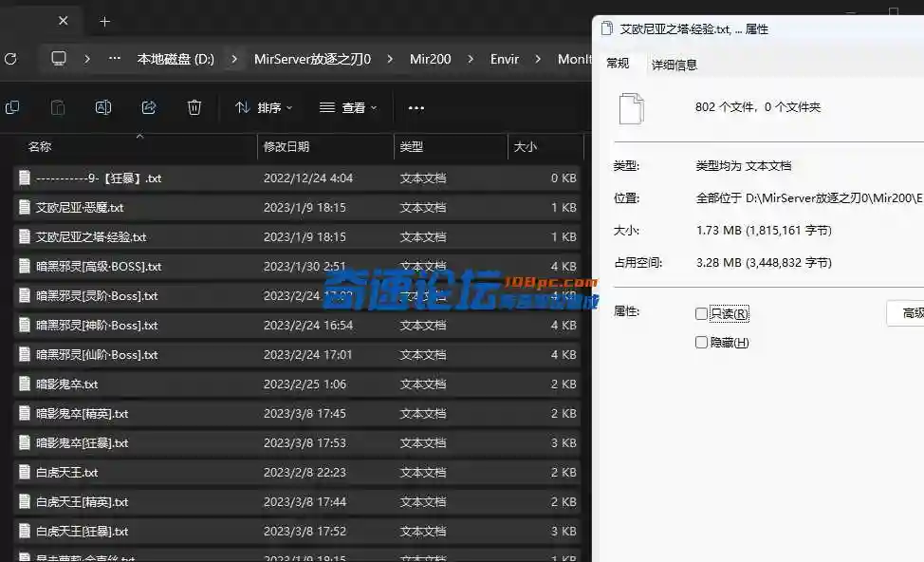
Task: Select file 暗影鬼卒[狂暴].txt
Action: (297, 443)
